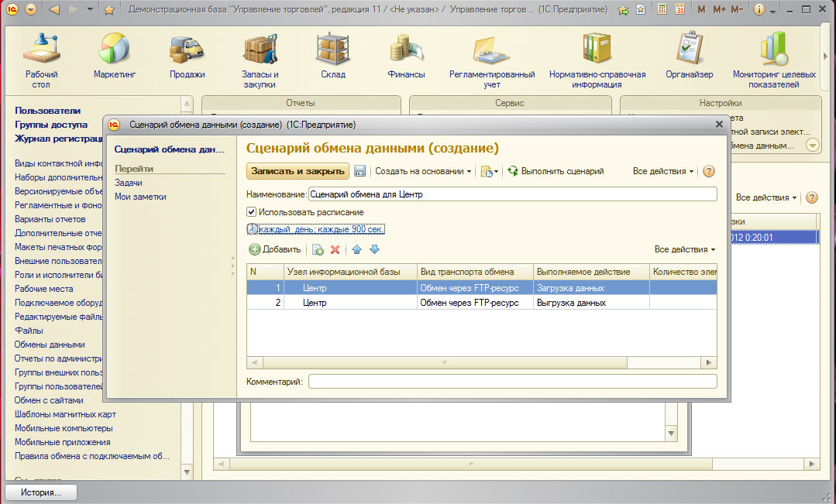Open Все действия menu above table
This screenshot has height=504, width=836.
point(685,249)
